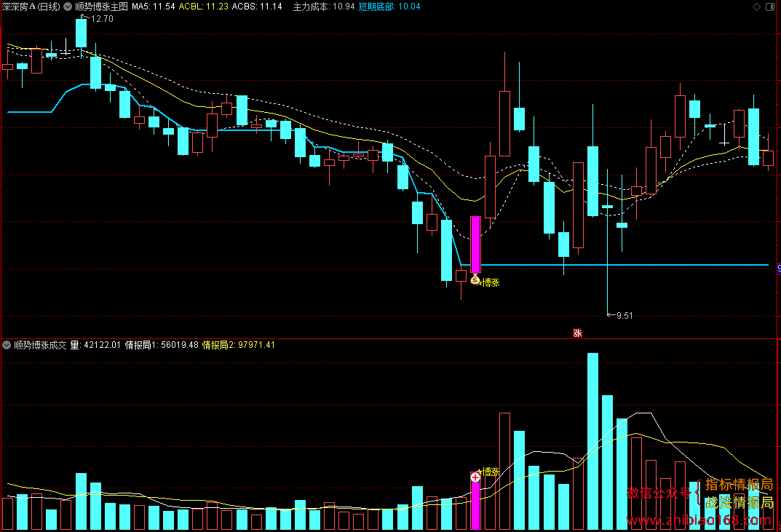Viewport: 781px width, 532px height.
Task: Click the red 涨 marker
Action: (577, 333)
